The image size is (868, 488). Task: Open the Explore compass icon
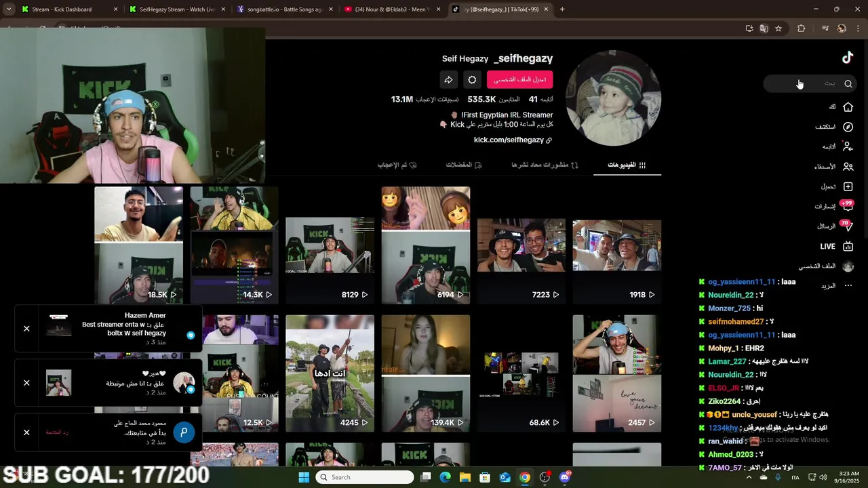[848, 127]
